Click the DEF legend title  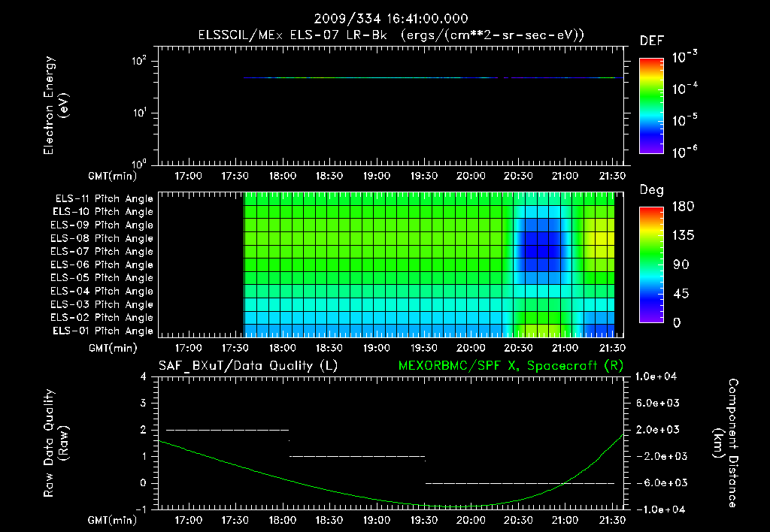point(652,41)
